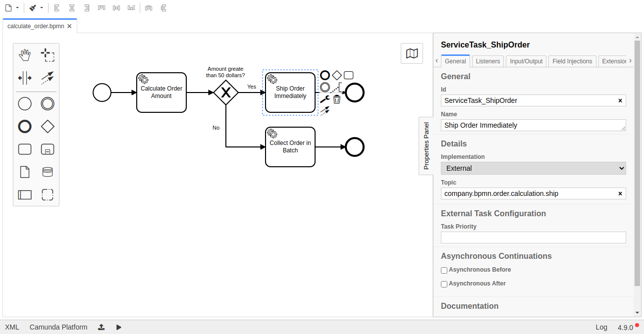Distribute elements horizontally via toolbar icon
Viewport: 644px width, 334px height.
tap(149, 7)
